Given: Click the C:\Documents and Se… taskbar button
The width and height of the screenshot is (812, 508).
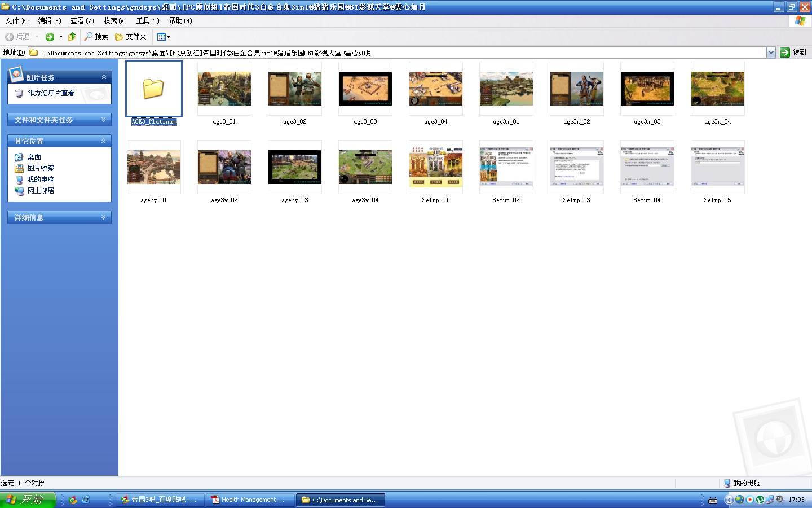Looking at the screenshot, I should (x=341, y=500).
